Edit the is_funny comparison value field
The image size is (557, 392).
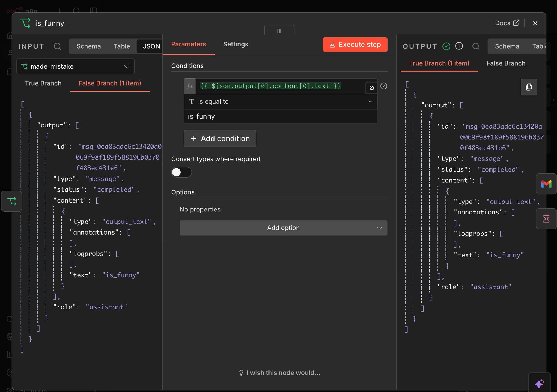[x=281, y=116]
